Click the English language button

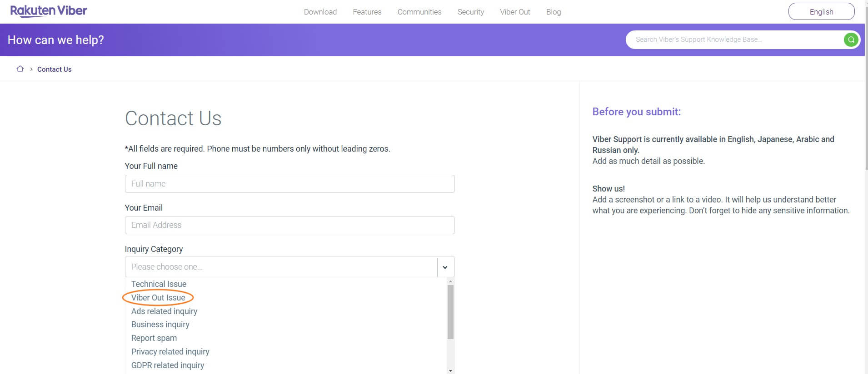point(821,11)
